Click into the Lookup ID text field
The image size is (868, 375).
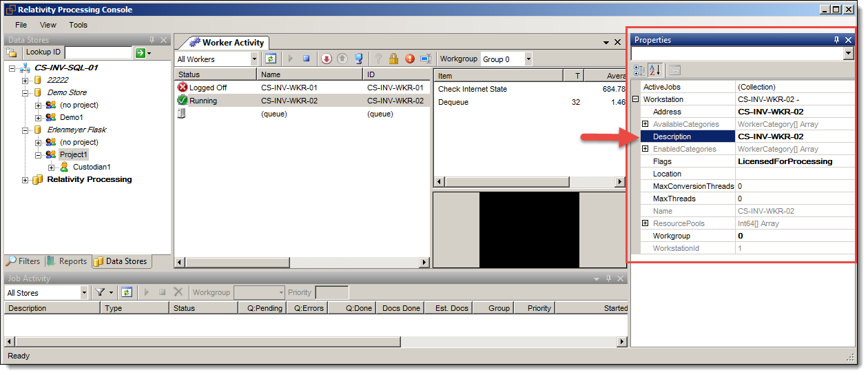98,53
